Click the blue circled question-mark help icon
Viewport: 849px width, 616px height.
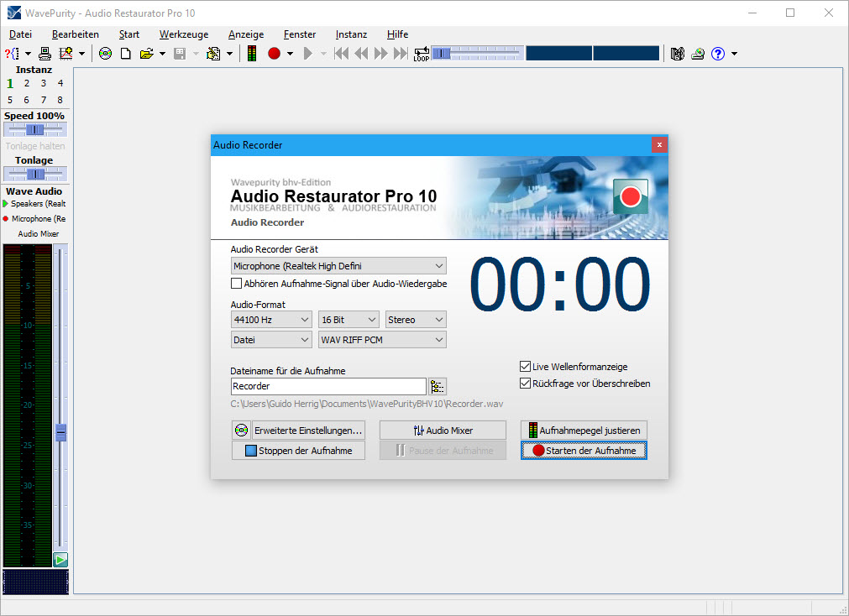point(718,54)
